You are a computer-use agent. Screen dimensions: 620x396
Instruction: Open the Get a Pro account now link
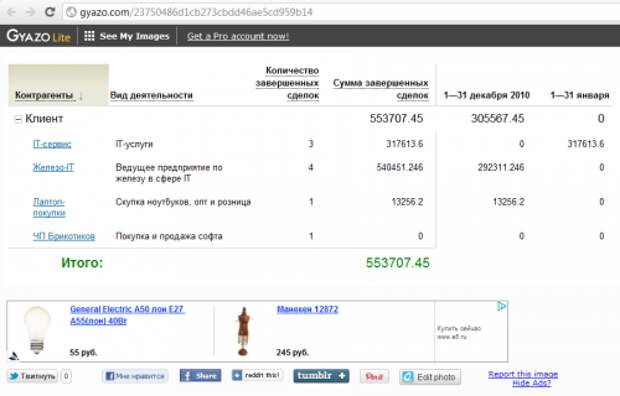coord(238,36)
